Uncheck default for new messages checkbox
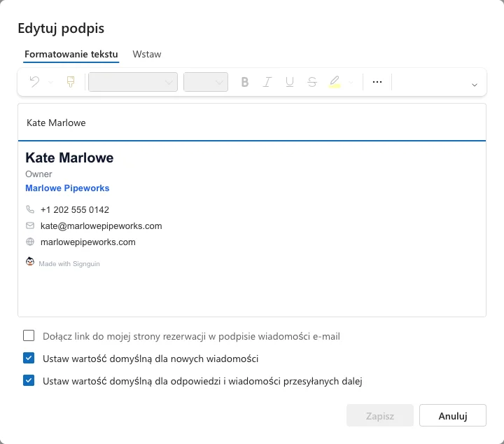 (x=29, y=358)
